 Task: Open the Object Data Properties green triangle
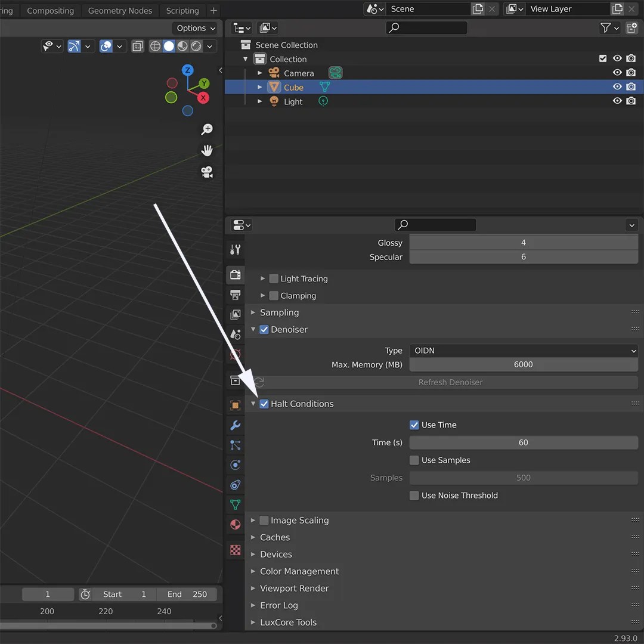tap(235, 504)
